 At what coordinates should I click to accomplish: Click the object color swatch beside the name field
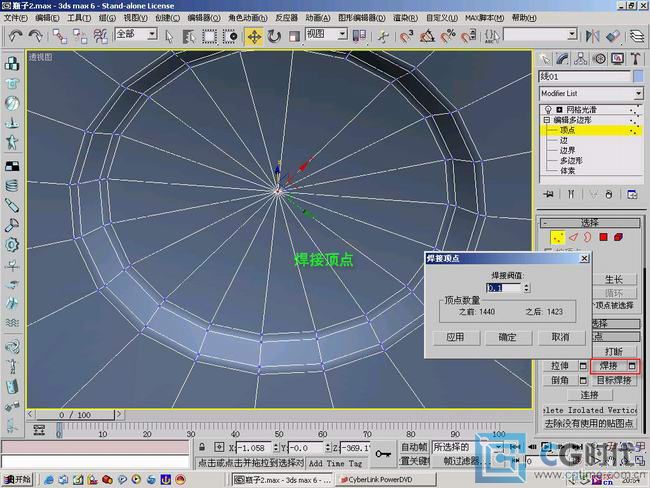638,76
